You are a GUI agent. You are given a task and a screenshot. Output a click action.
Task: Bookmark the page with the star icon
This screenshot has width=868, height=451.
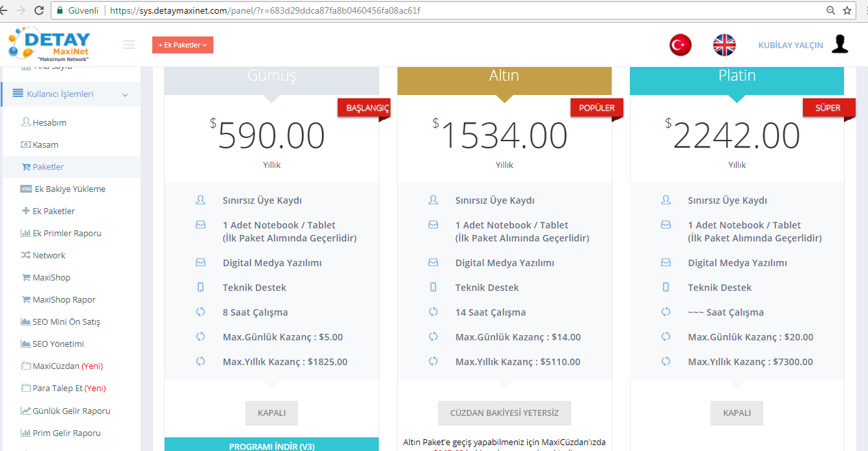pyautogui.click(x=847, y=10)
